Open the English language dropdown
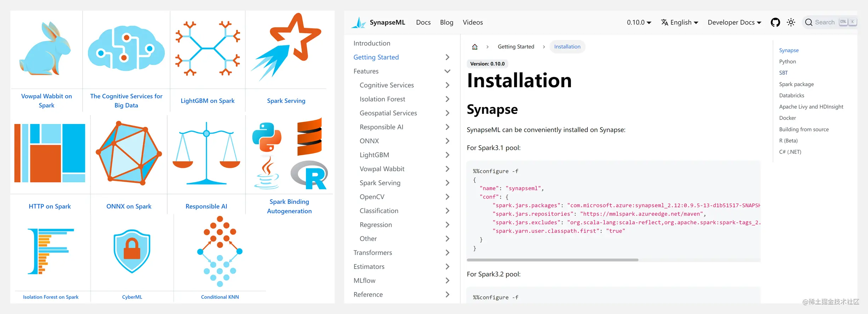The height and width of the screenshot is (314, 868). coord(680,22)
